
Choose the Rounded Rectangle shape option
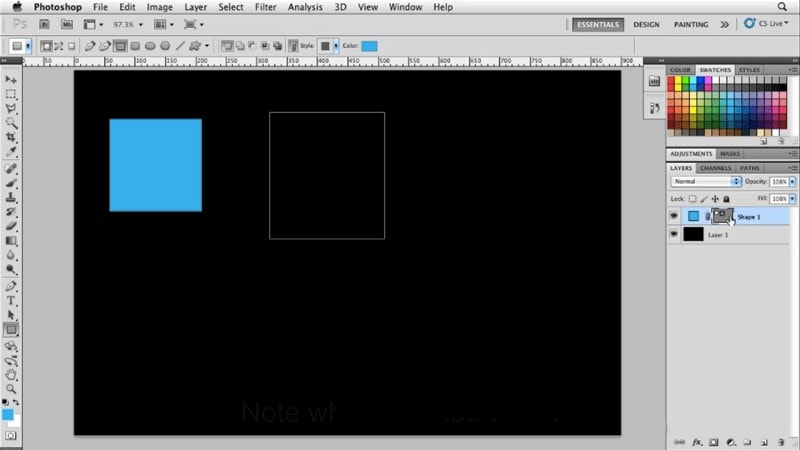pyautogui.click(x=135, y=46)
